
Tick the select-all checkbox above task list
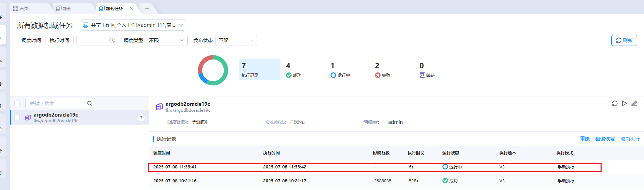[17, 103]
